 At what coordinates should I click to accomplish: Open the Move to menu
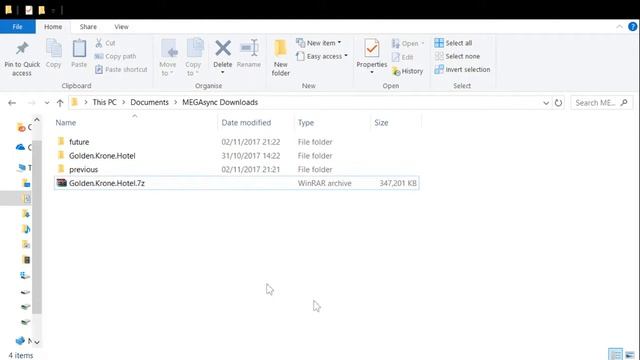(168, 58)
